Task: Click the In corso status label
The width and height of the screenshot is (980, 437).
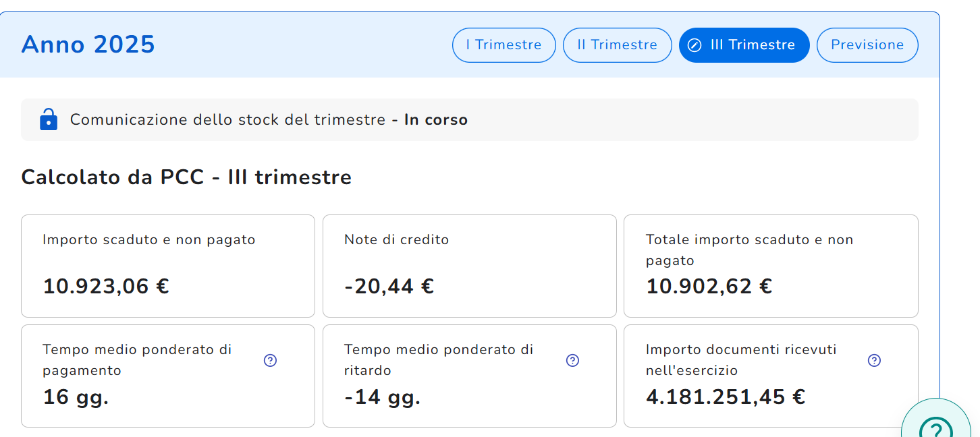Action: click(435, 120)
